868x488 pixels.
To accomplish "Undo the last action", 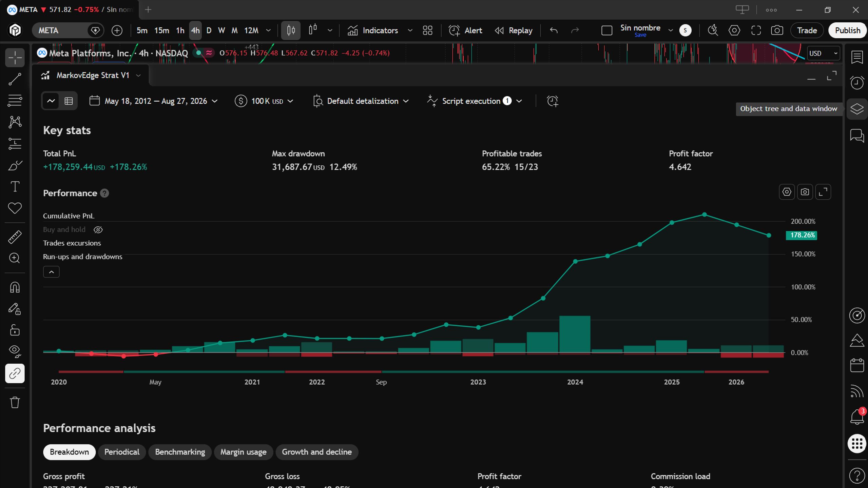I will 554,30.
